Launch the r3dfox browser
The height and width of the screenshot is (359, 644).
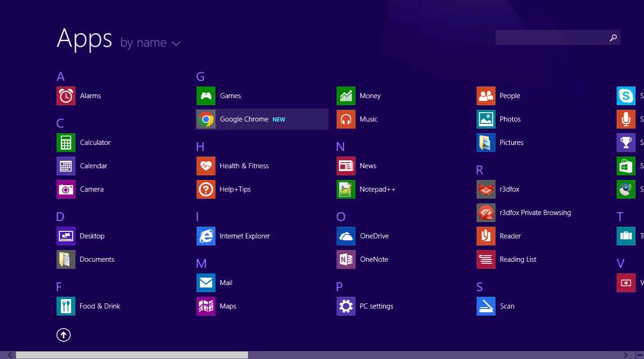498,189
